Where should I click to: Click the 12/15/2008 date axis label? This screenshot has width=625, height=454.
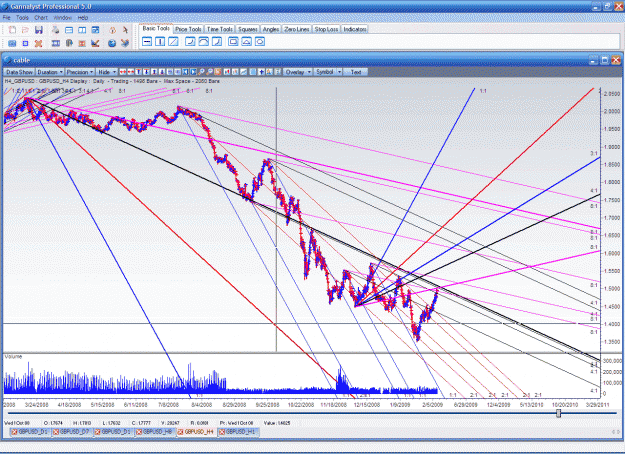(x=367, y=405)
